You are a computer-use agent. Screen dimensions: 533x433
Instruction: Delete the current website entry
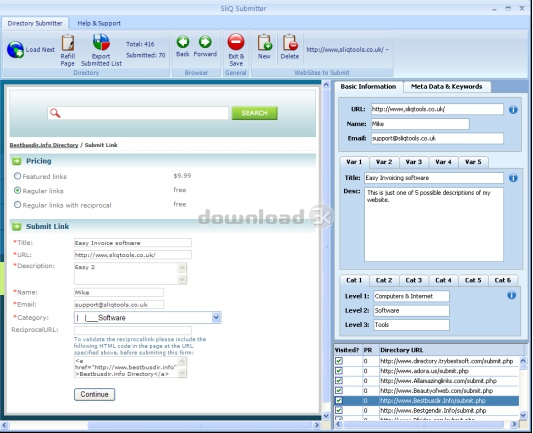tap(290, 42)
